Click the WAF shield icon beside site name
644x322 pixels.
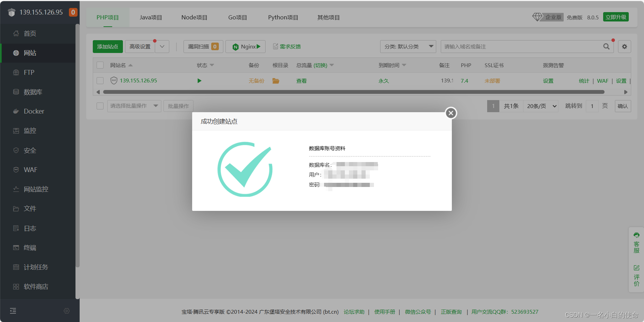[114, 80]
